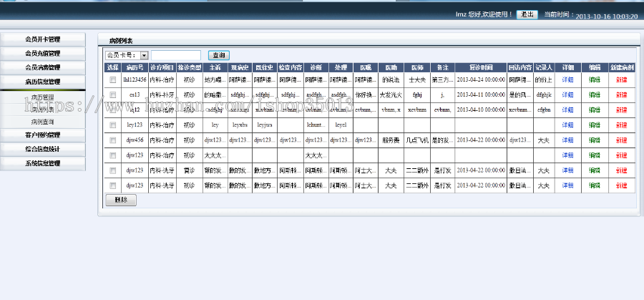The width and height of the screenshot is (644, 300).
Task: Click the 病例列表 panel title
Action: (121, 41)
